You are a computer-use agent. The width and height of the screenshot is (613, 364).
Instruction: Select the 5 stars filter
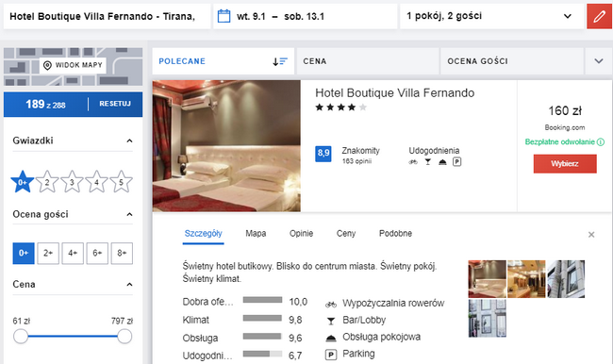pyautogui.click(x=121, y=182)
